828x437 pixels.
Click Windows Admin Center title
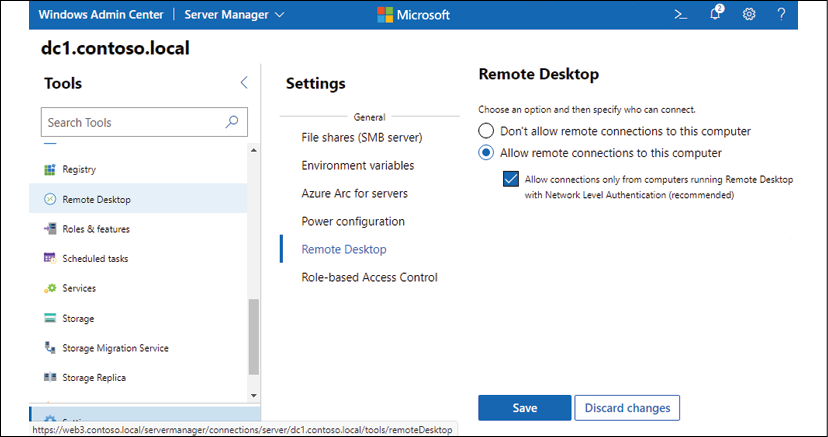pyautogui.click(x=101, y=15)
